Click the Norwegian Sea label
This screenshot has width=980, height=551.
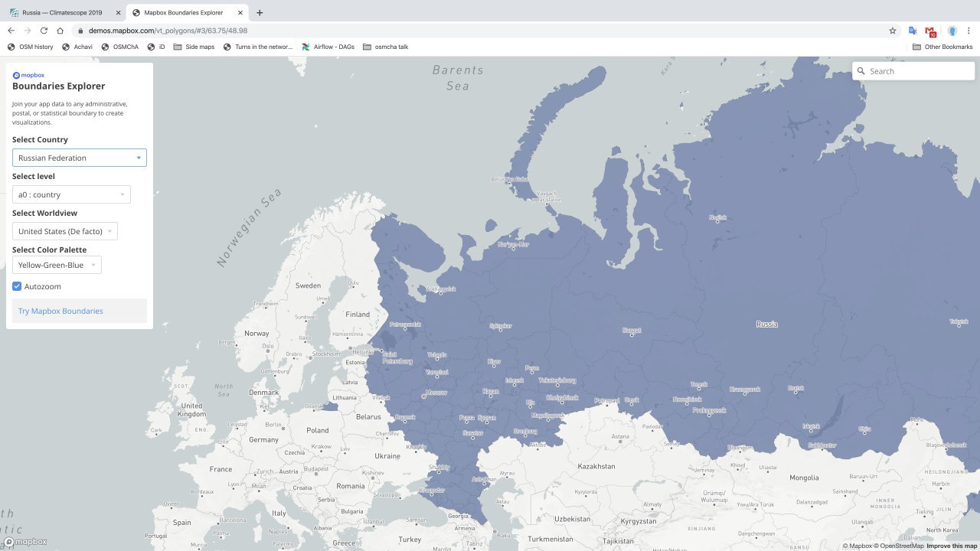pos(249,229)
